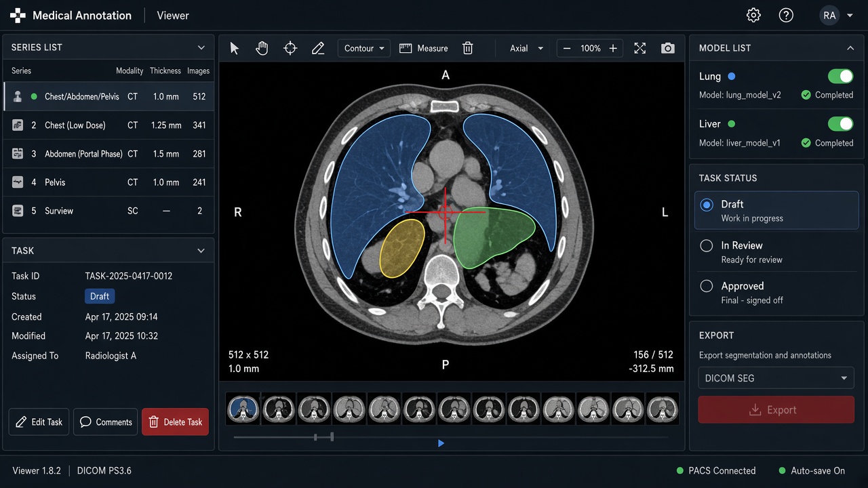Open the Contour tool dropdown
The image size is (868, 488).
pos(364,48)
